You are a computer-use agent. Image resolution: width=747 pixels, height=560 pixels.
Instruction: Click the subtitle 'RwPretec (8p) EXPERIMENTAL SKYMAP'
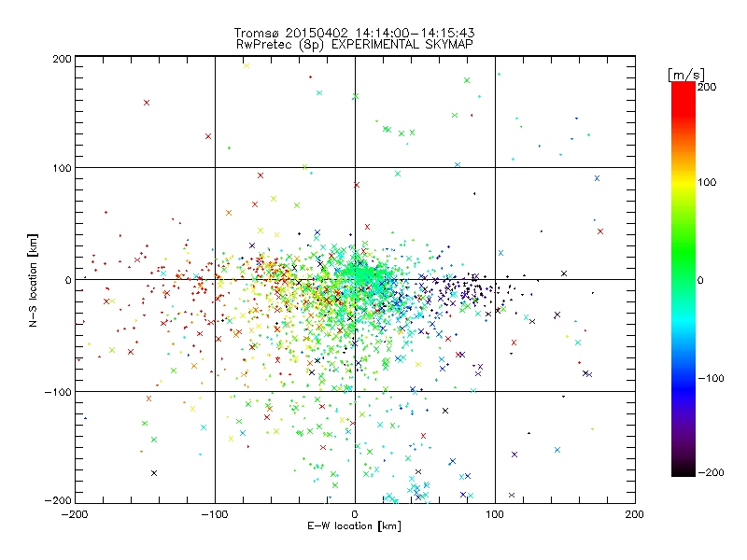pyautogui.click(x=355, y=44)
